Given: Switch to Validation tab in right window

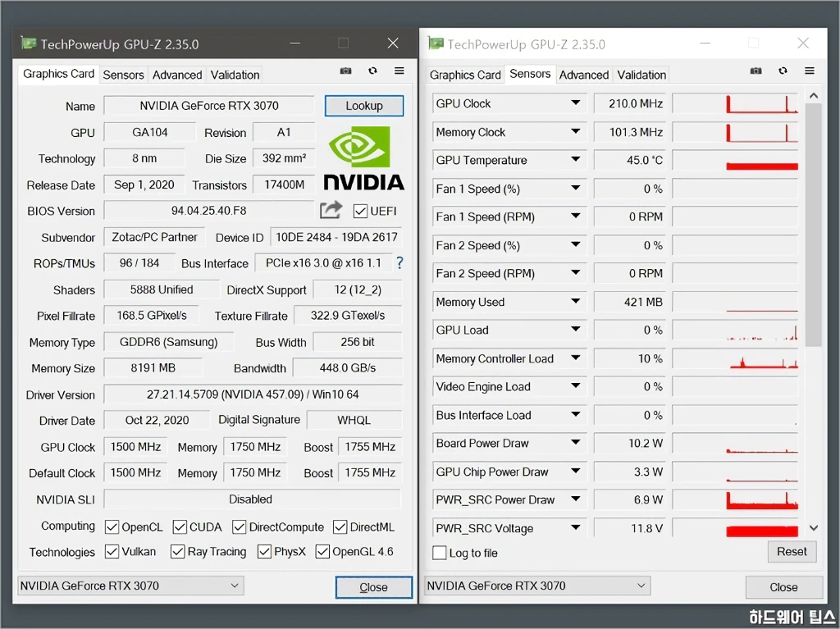Looking at the screenshot, I should 641,75.
